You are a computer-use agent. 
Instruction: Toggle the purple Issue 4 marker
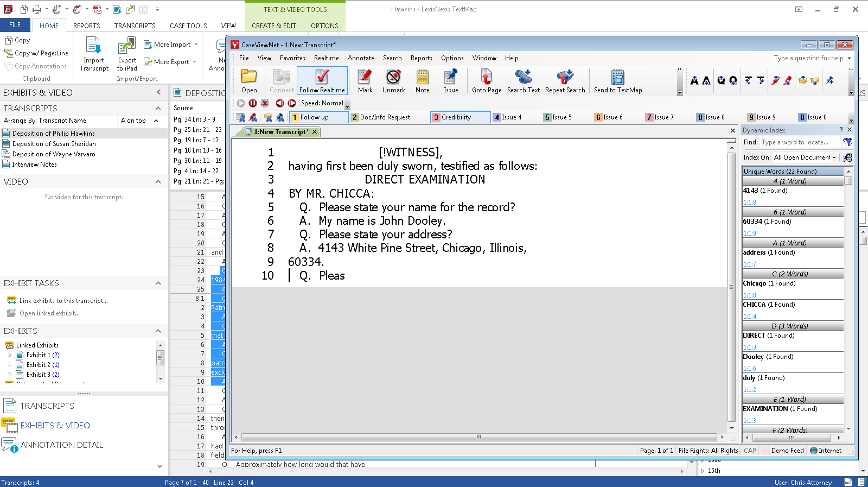[x=507, y=117]
